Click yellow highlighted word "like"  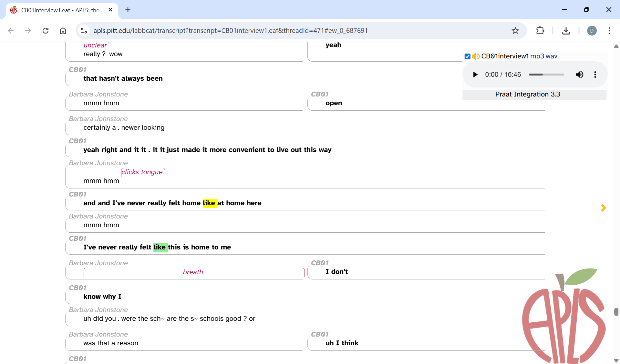209,203
